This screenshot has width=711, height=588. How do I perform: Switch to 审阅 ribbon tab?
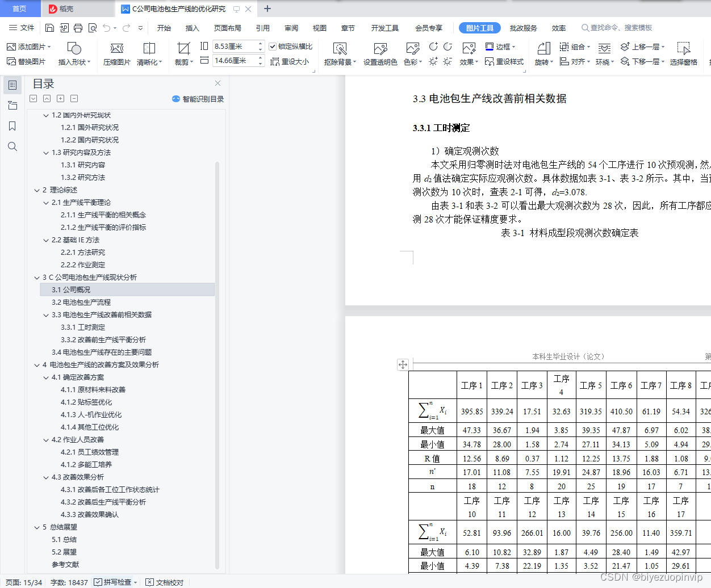291,28
